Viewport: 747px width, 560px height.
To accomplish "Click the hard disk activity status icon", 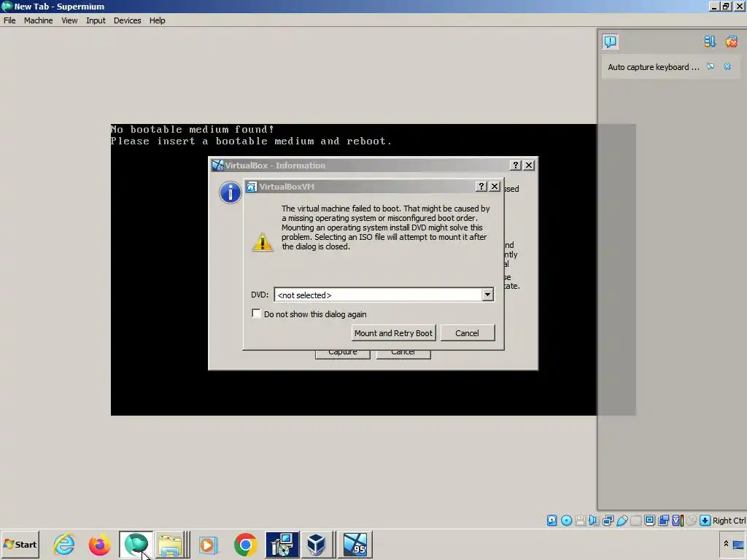I will 551,521.
